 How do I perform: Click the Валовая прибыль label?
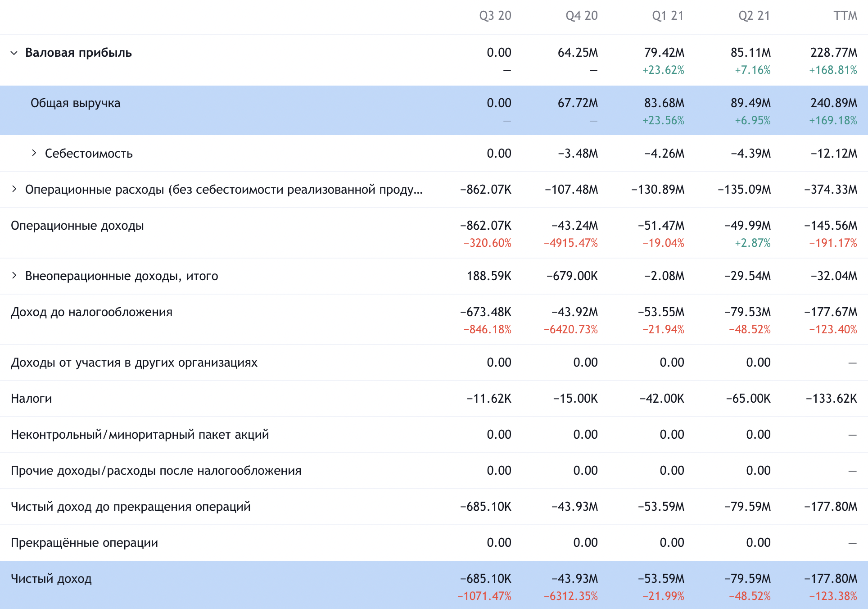[x=78, y=53]
